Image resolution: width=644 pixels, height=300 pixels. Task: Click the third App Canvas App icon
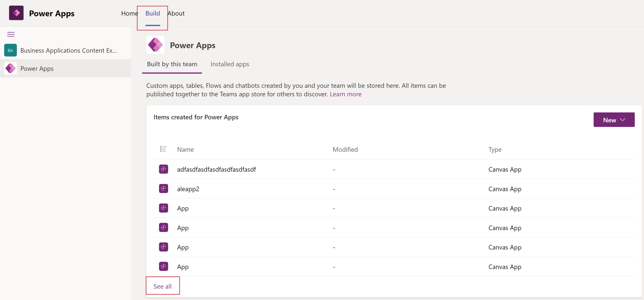(163, 247)
